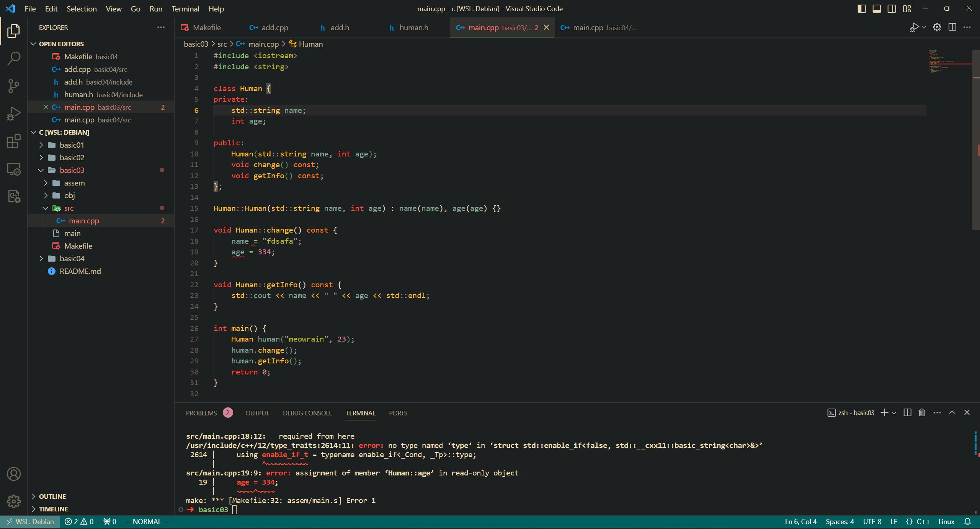Click the add.cpp file tab to open it
Screen dimensions: 980x529
point(275,28)
